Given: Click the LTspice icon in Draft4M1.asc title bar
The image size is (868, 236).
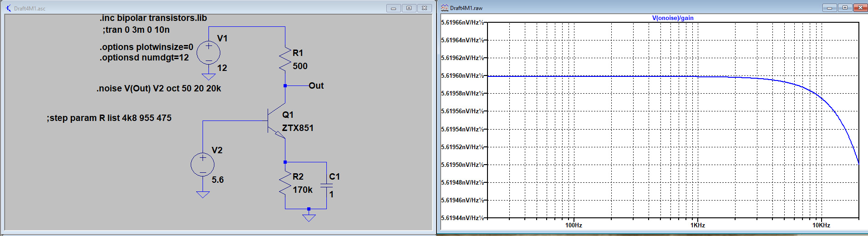Looking at the screenshot, I should 8,8.
